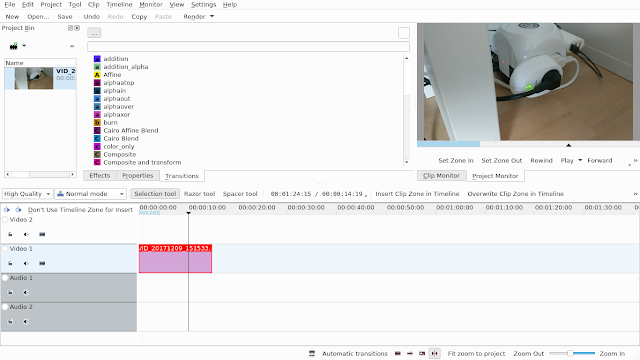Open the Monitor menu
Screen dimensions: 640x360
[x=151, y=4]
